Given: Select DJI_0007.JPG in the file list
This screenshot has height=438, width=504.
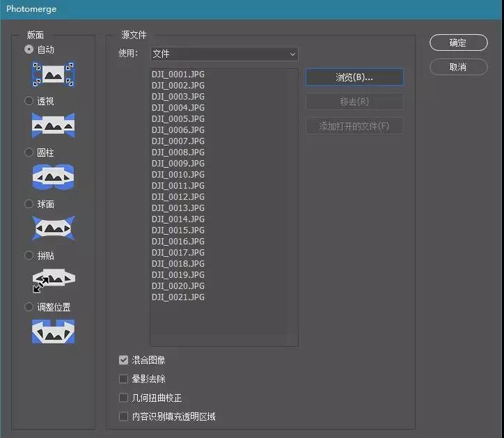Looking at the screenshot, I should pyautogui.click(x=178, y=141).
